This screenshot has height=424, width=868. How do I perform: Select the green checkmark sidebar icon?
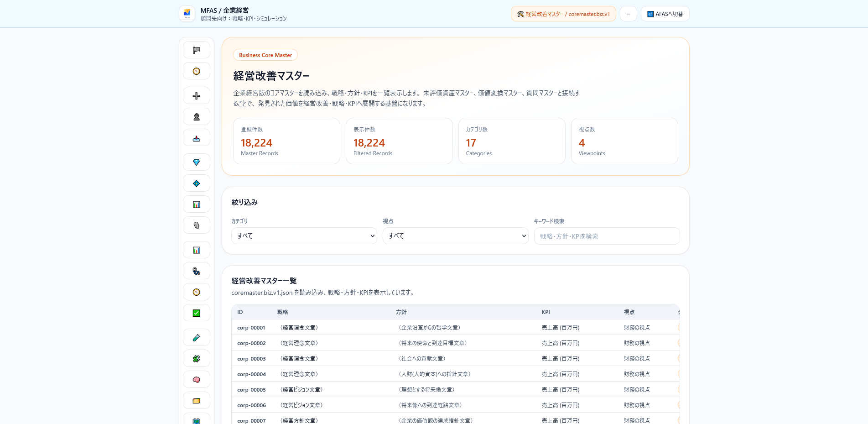click(x=197, y=313)
